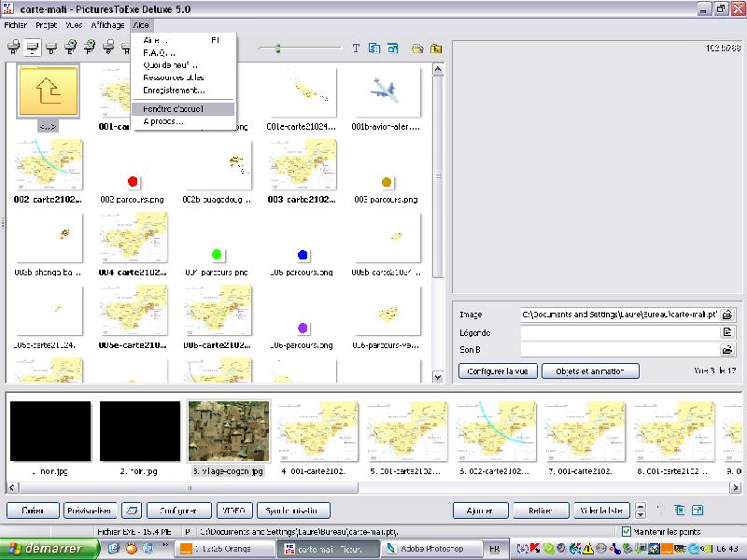Open the Internet Explorer quick launch icon
The width and height of the screenshot is (747, 560).
[x=113, y=549]
